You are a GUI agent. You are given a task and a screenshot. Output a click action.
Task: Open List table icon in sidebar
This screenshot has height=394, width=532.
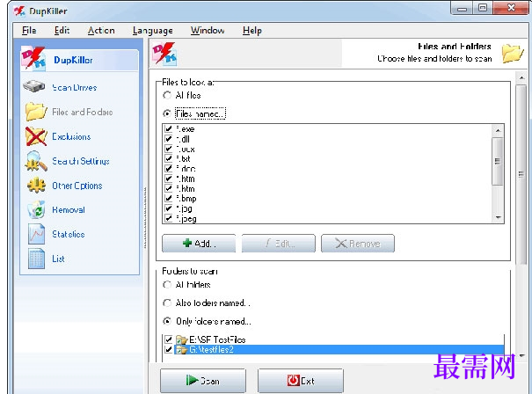[x=36, y=259]
